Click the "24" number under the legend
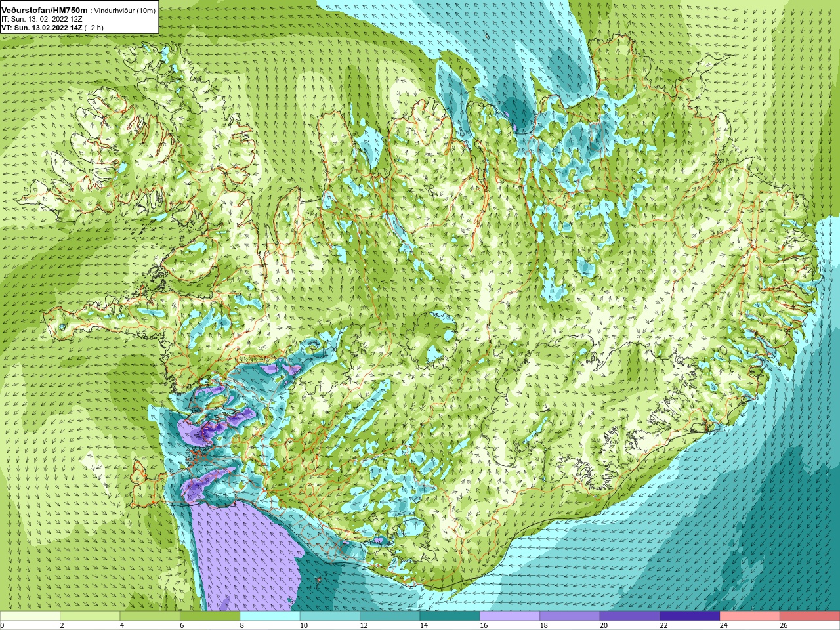Image resolution: width=840 pixels, height=630 pixels. coord(724,625)
